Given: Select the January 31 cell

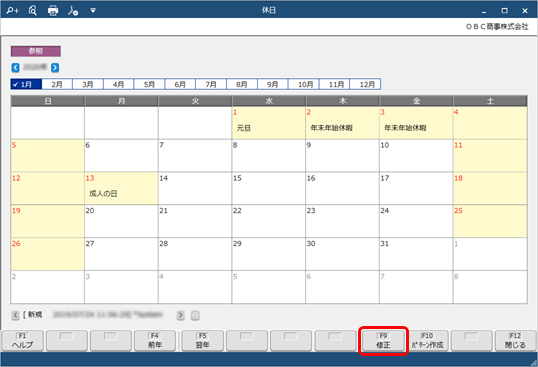Looking at the screenshot, I should click(416, 254).
